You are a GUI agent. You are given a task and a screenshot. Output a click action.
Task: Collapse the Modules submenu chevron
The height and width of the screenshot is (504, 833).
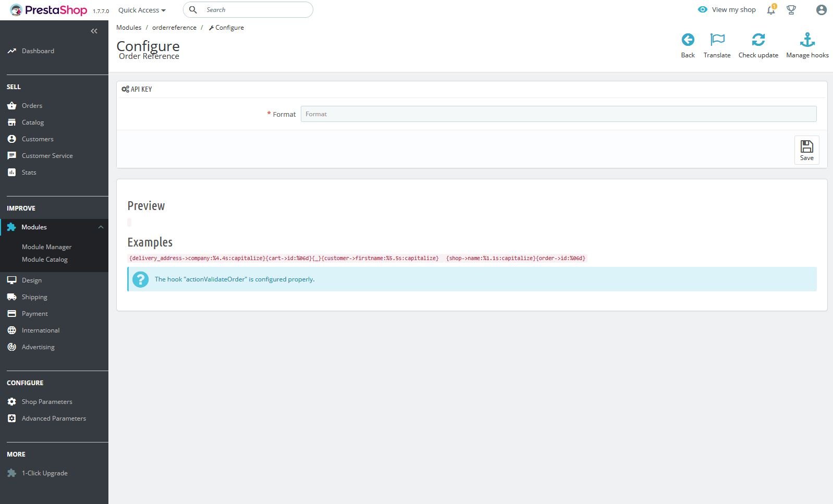(x=101, y=227)
